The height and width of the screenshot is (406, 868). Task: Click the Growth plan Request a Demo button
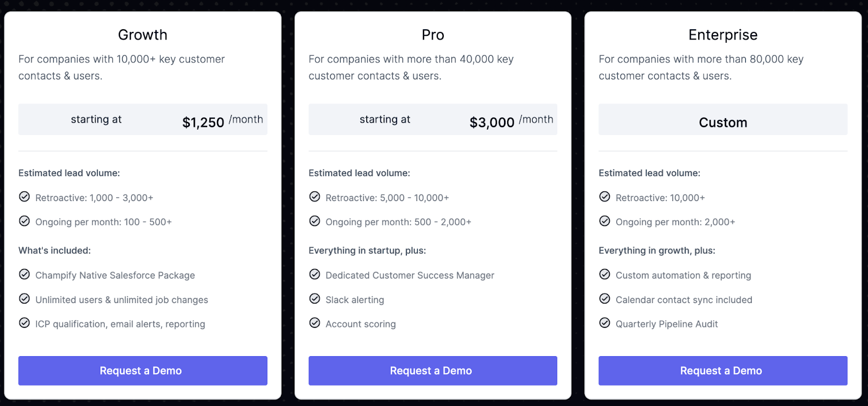pyautogui.click(x=143, y=371)
